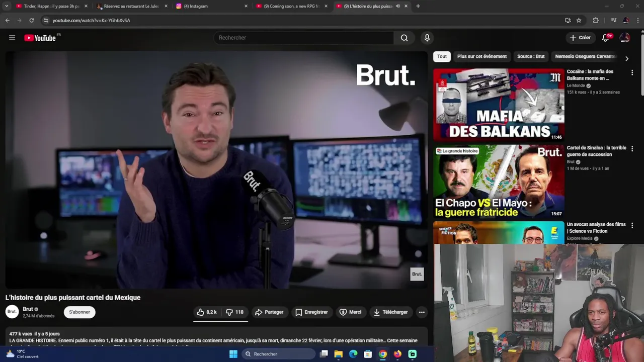
Task: Click the Télécharger download button
Action: pos(390,312)
